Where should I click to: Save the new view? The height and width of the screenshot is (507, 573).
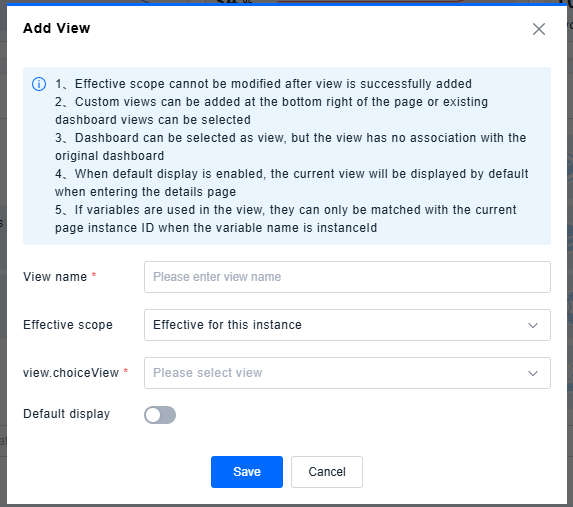pyautogui.click(x=247, y=472)
